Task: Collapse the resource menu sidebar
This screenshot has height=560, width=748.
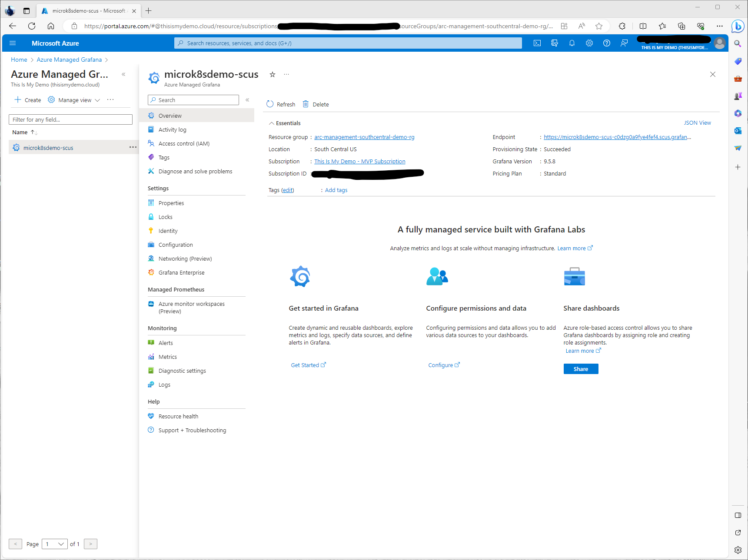Action: 247,100
